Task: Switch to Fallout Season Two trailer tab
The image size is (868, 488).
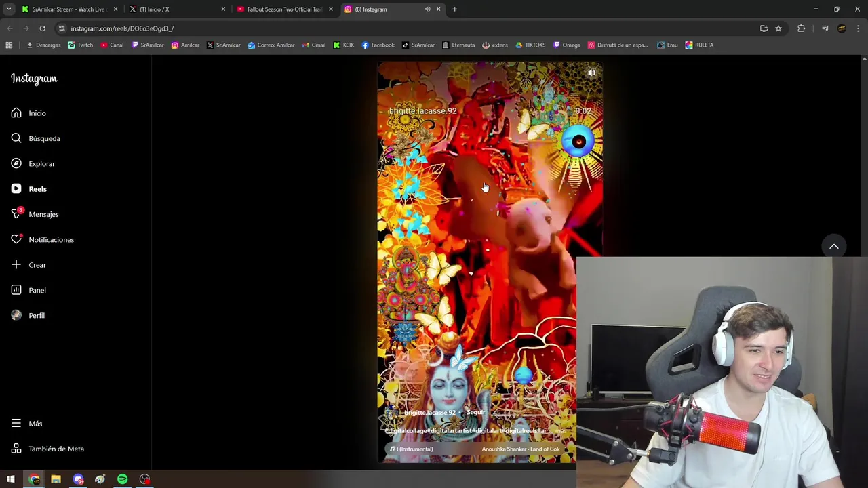Action: (284, 9)
